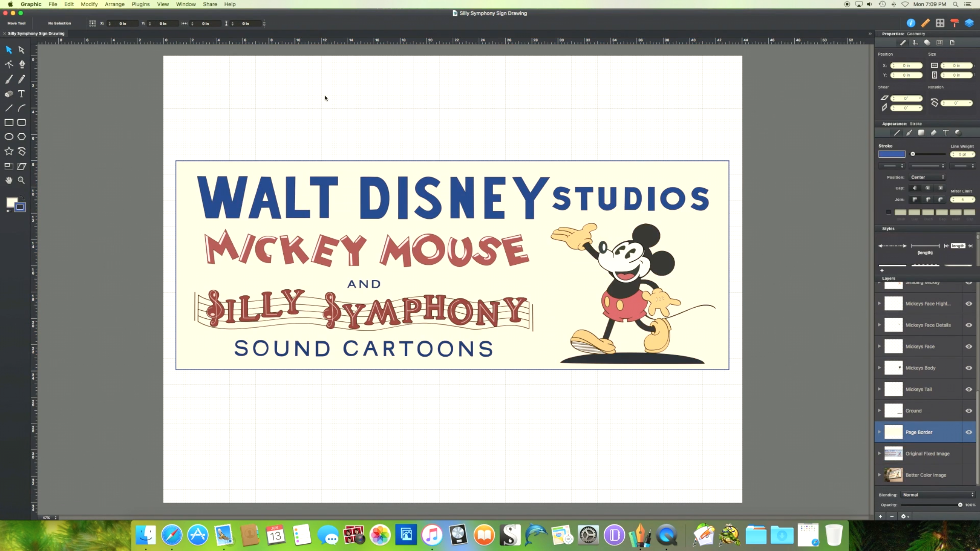
Task: Select the Hand pan tool
Action: coord(9,180)
